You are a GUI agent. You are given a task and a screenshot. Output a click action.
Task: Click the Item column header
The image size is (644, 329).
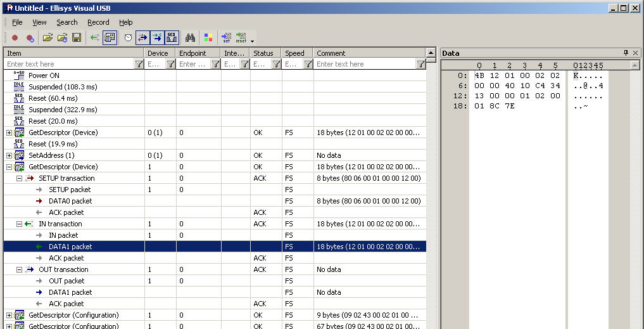point(74,53)
